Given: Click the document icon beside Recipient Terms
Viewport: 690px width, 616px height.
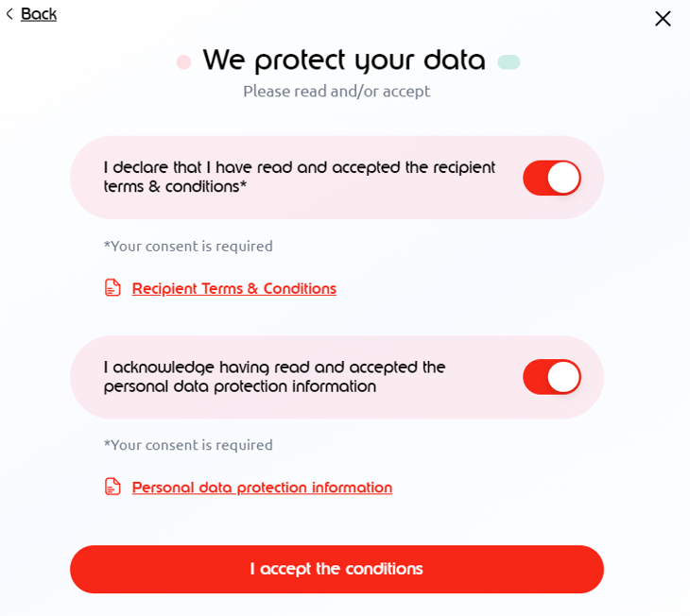Looking at the screenshot, I should [x=112, y=288].
